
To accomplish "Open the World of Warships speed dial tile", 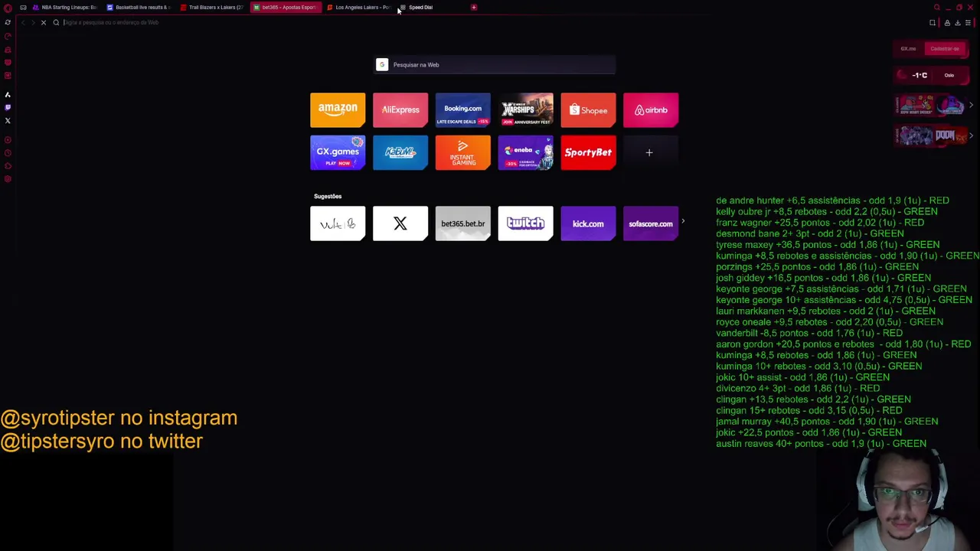I will (x=525, y=110).
